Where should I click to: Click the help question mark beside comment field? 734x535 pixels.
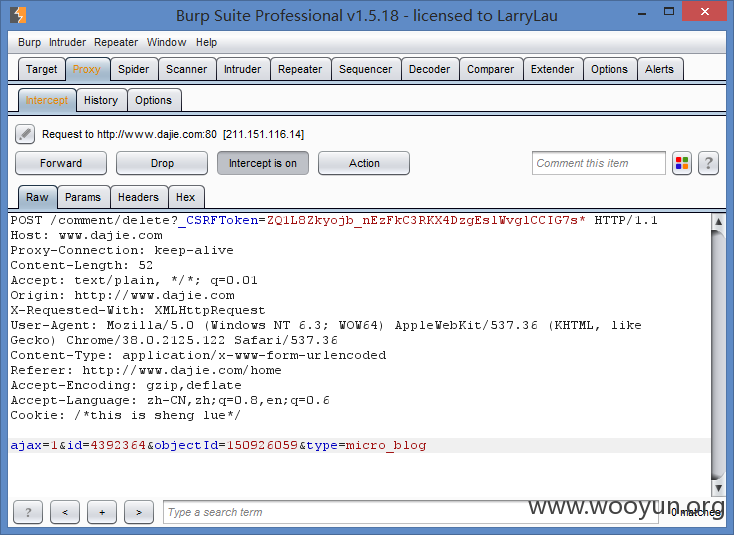coord(708,163)
